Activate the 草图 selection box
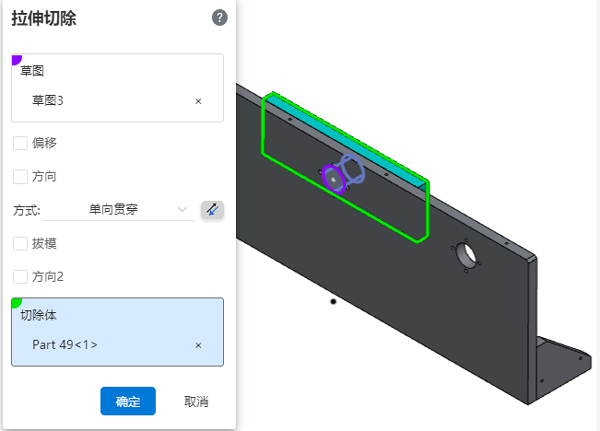 [x=117, y=88]
